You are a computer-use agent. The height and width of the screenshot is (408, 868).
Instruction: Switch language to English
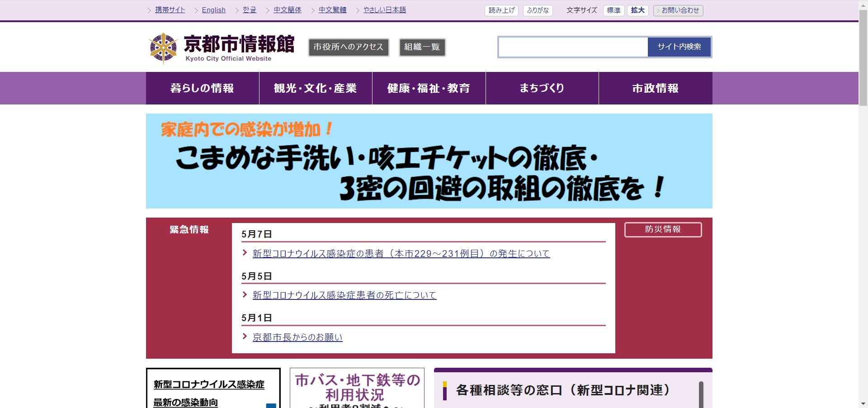(213, 10)
